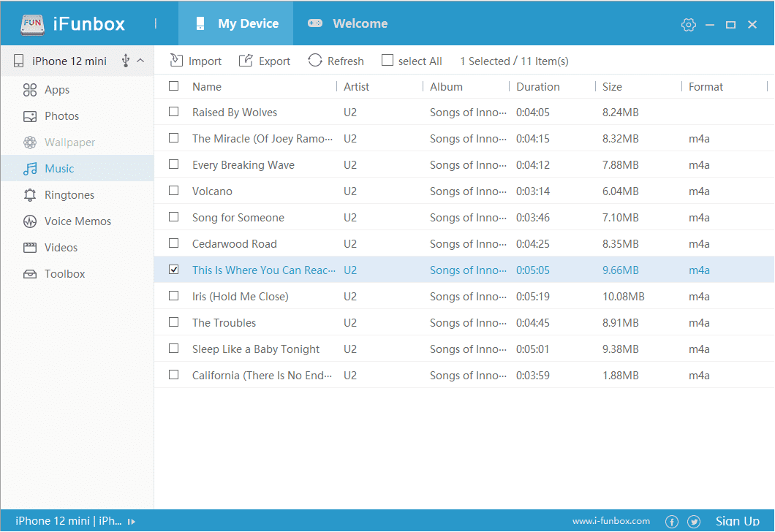The image size is (775, 532).
Task: Open the Wallpaper section
Action: click(77, 142)
